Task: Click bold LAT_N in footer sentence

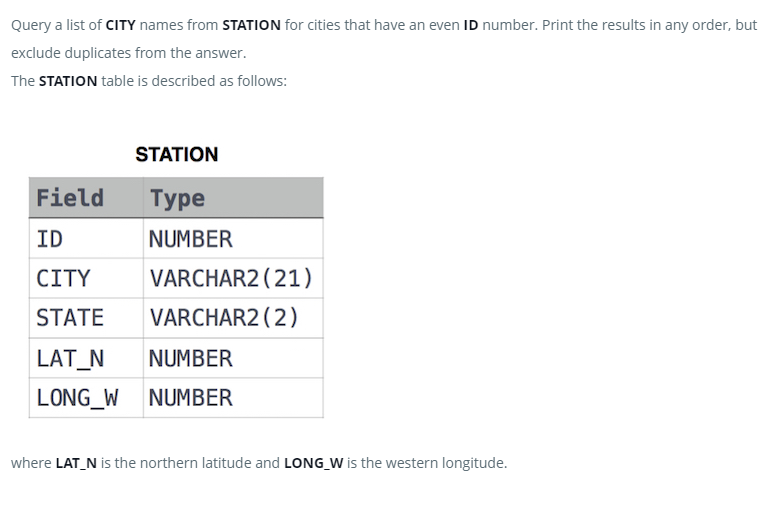Action: (x=76, y=463)
